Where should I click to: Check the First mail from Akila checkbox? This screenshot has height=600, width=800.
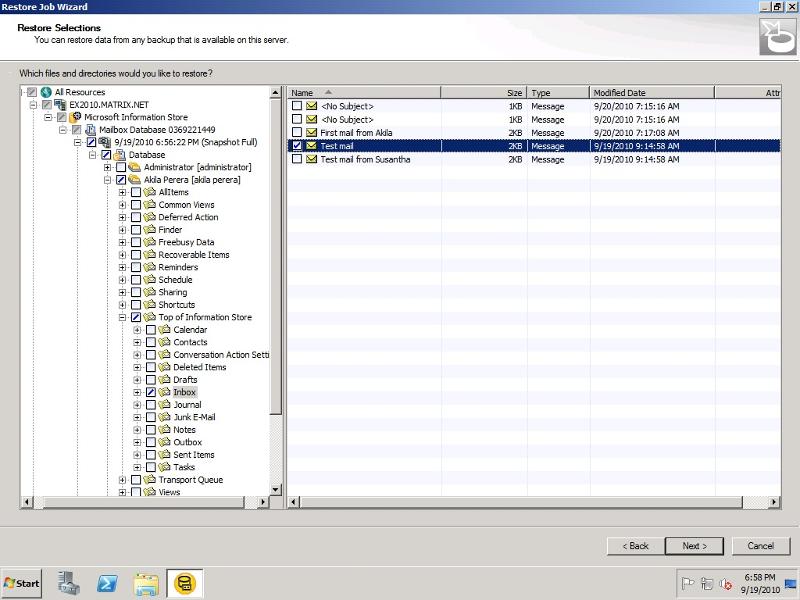point(297,133)
